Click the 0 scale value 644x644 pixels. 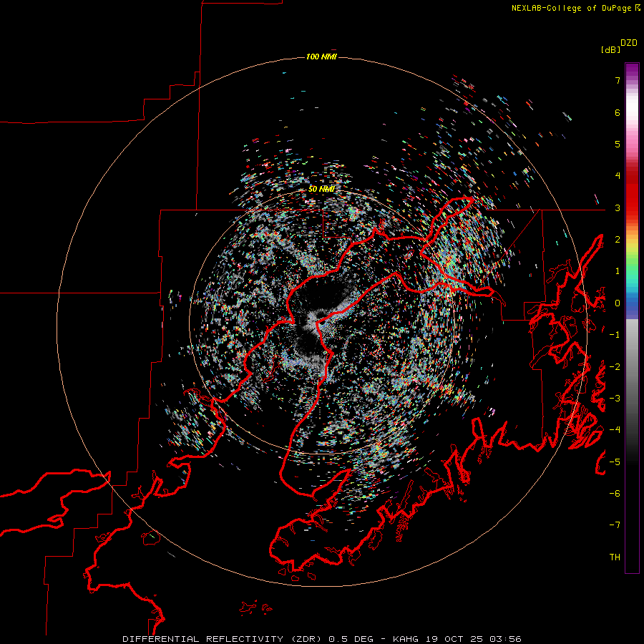(618, 303)
